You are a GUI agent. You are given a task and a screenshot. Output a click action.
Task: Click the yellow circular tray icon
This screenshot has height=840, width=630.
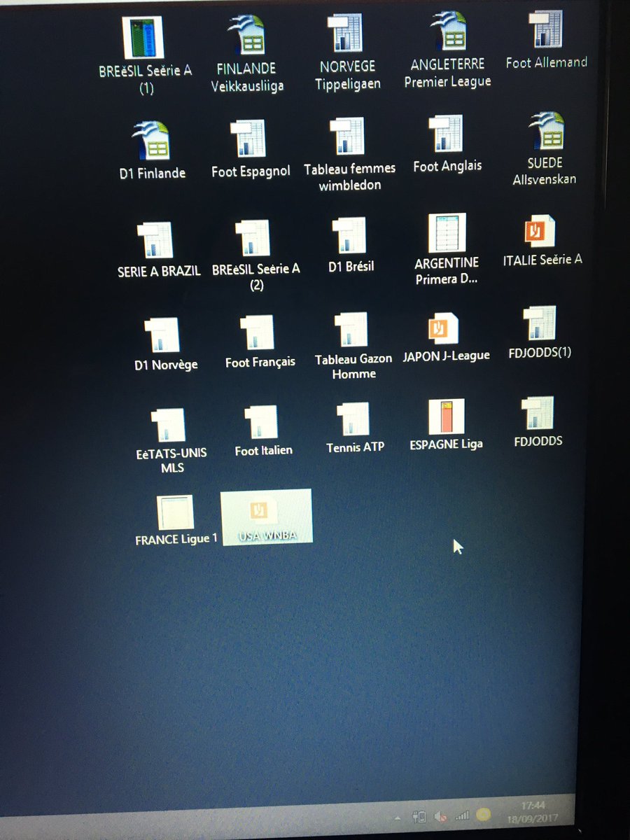click(483, 814)
